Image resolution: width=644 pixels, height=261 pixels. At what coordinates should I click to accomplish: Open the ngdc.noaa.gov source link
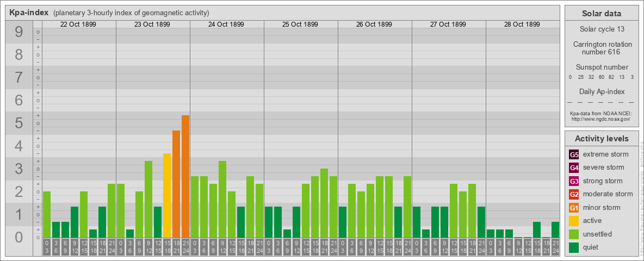click(601, 119)
